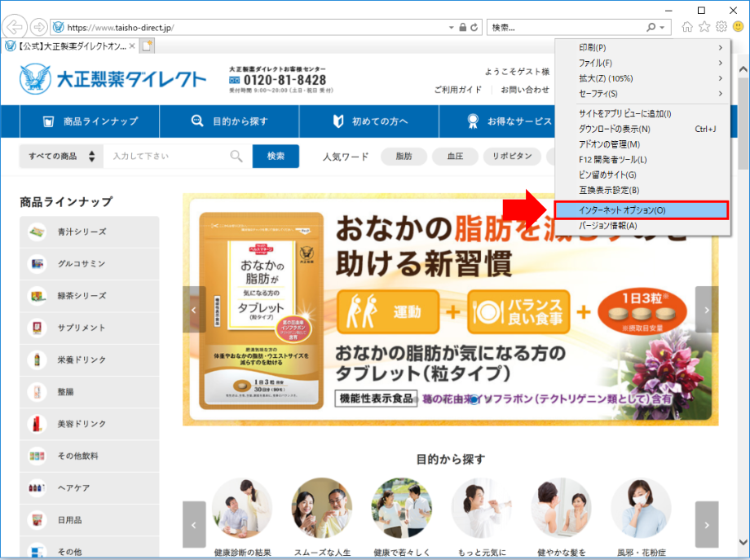This screenshot has height=560, width=750.
Task: Click previous arrow in 目的から探す carousel
Action: coord(194,525)
